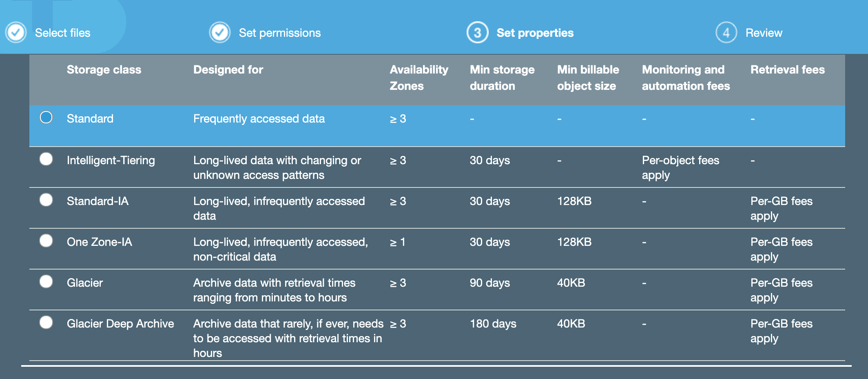Click the Storage class column header
868x379 pixels.
104,69
